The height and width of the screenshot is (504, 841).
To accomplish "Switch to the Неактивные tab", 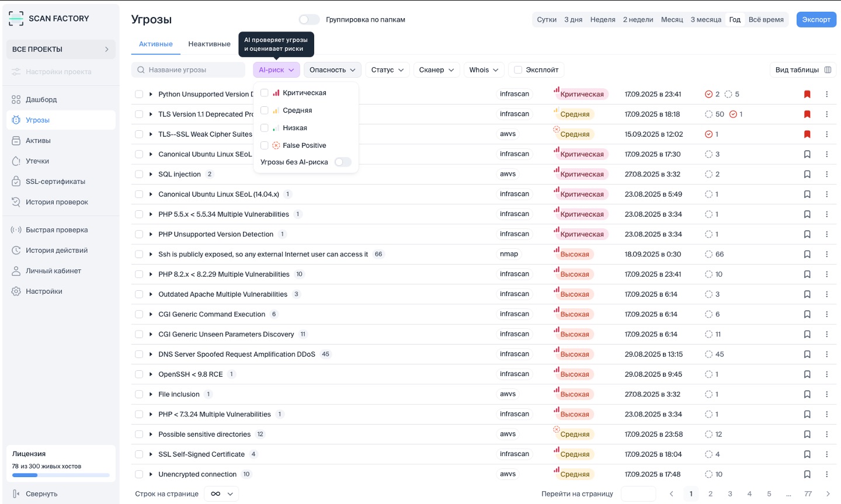I will 209,44.
